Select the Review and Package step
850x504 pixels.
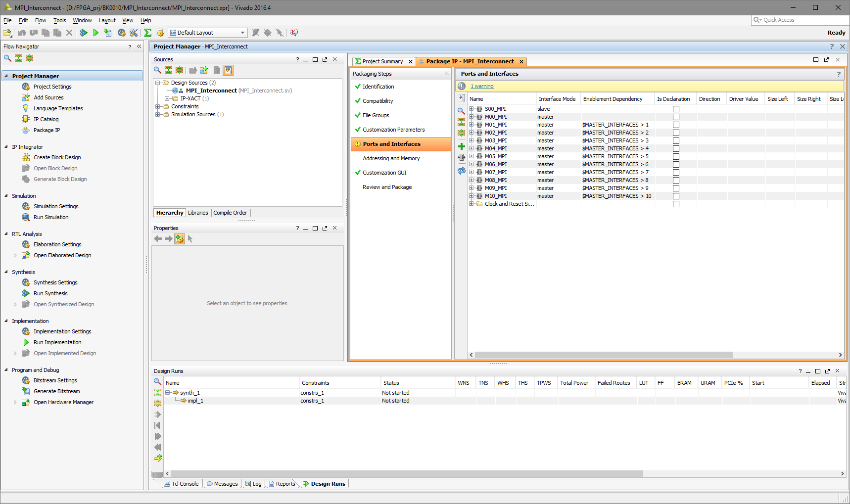pyautogui.click(x=387, y=187)
